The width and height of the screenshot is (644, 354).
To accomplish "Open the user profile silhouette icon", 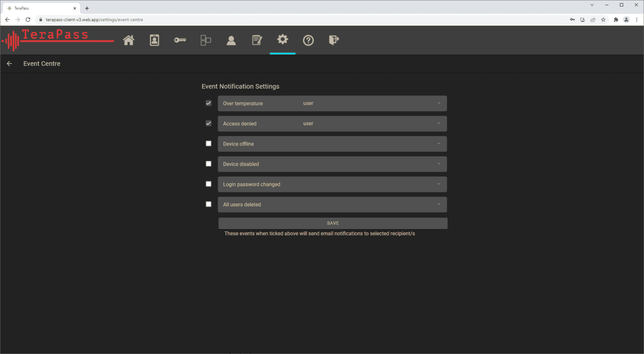I will point(231,40).
